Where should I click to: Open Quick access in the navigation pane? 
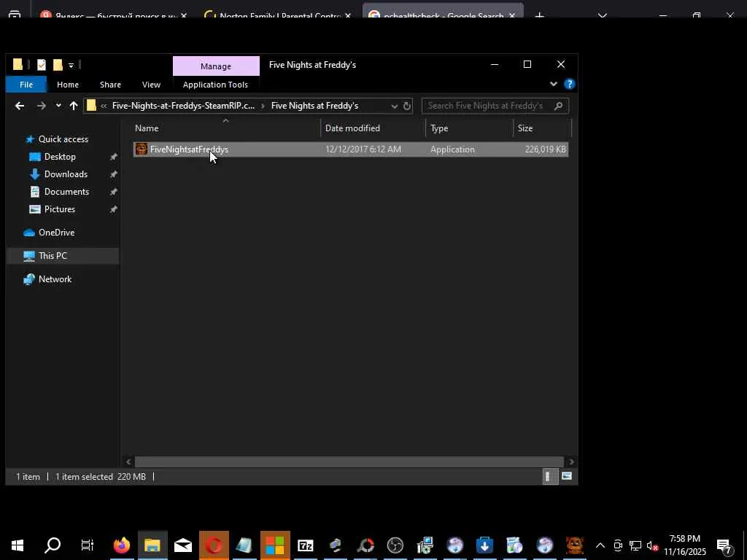click(63, 139)
